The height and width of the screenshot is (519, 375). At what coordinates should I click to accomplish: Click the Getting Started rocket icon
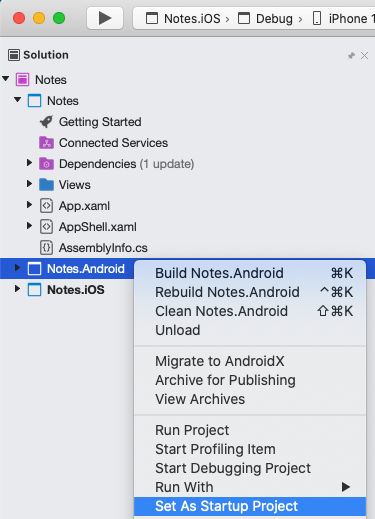click(x=46, y=122)
